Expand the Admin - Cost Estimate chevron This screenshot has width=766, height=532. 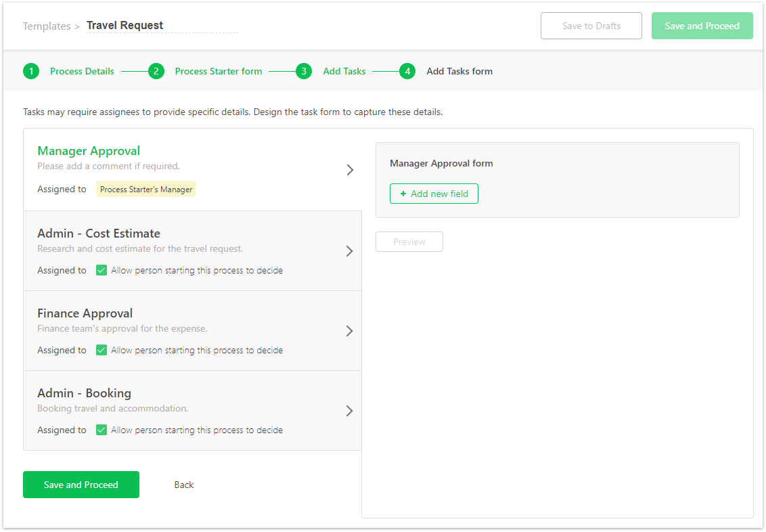click(349, 251)
